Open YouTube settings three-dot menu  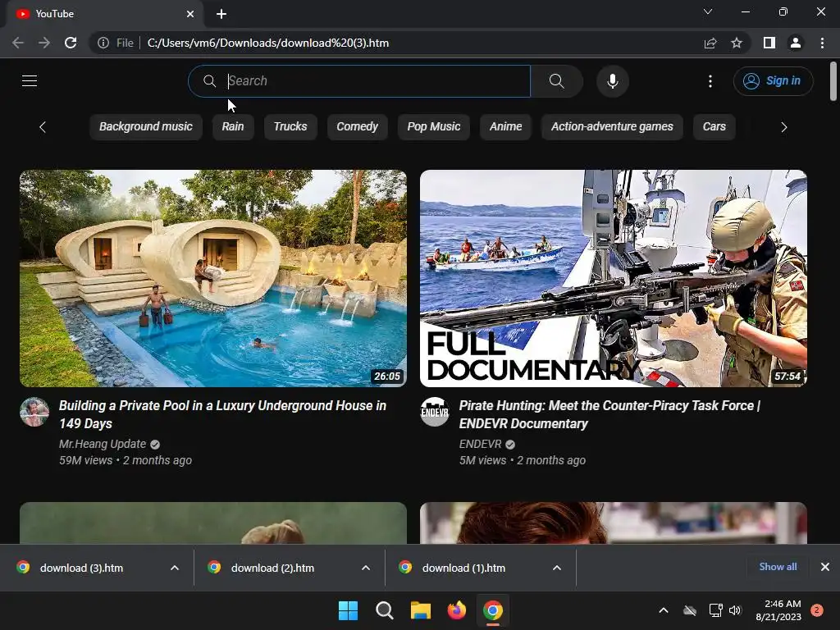pyautogui.click(x=710, y=81)
